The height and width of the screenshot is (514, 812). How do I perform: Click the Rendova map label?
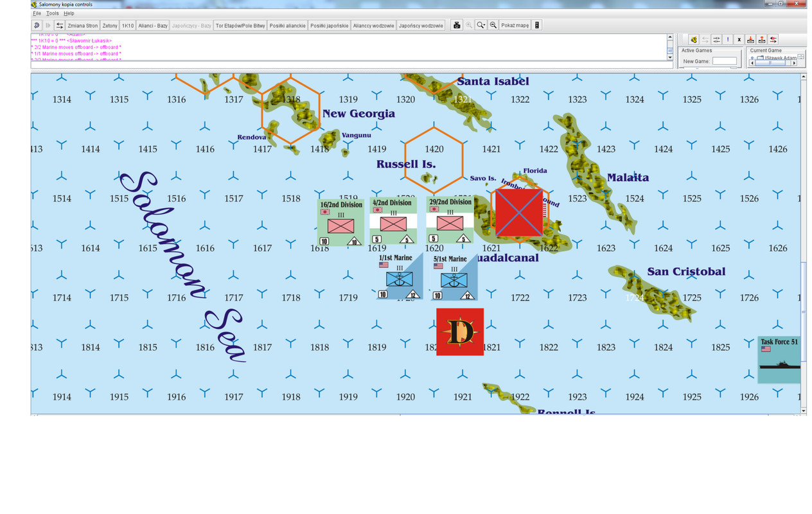click(x=251, y=137)
